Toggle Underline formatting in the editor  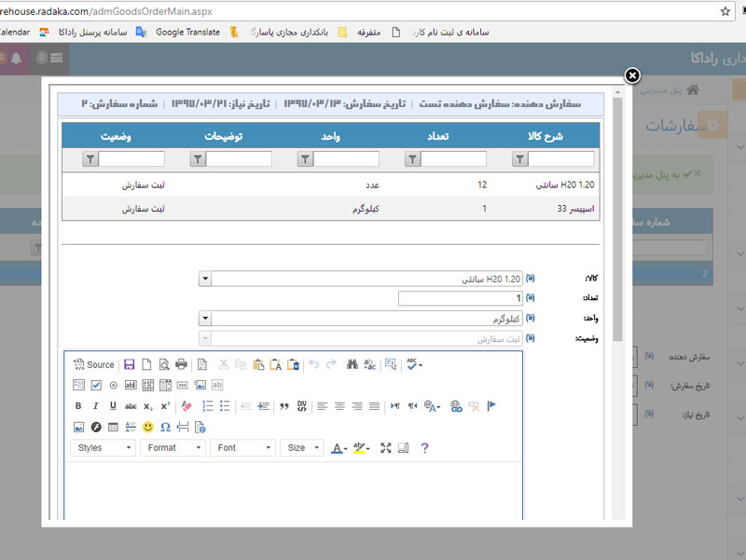coord(113,406)
